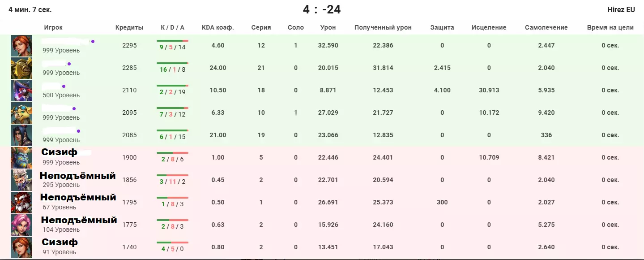Click the gold-armored champion portrait
Viewport: 644px width, 260px height.
21,68
